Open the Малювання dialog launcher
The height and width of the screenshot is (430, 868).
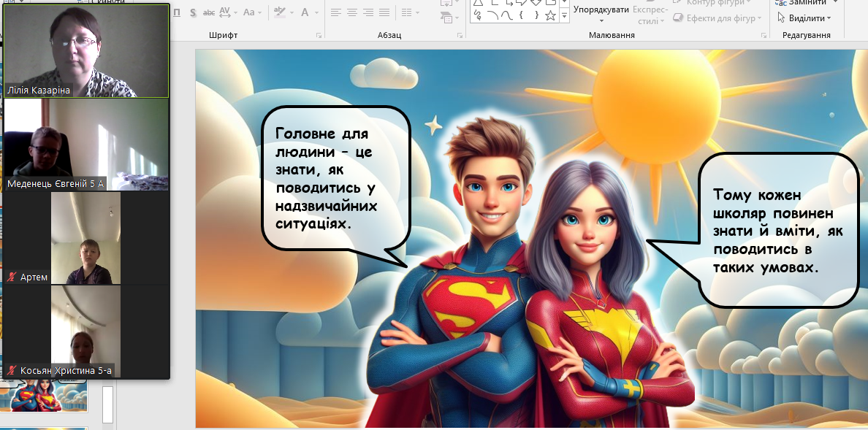click(x=764, y=36)
